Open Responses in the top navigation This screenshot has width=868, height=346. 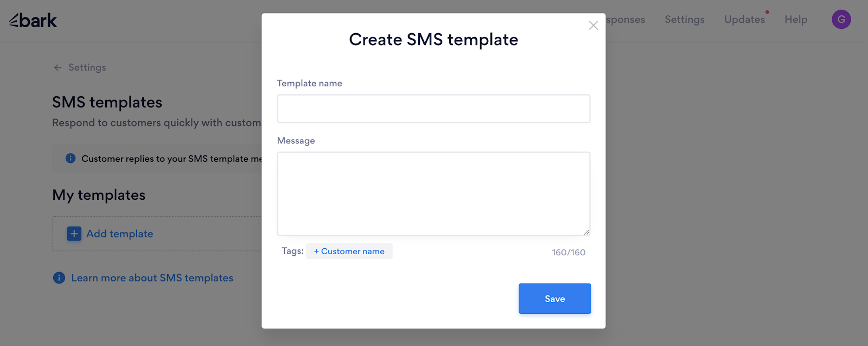click(626, 20)
